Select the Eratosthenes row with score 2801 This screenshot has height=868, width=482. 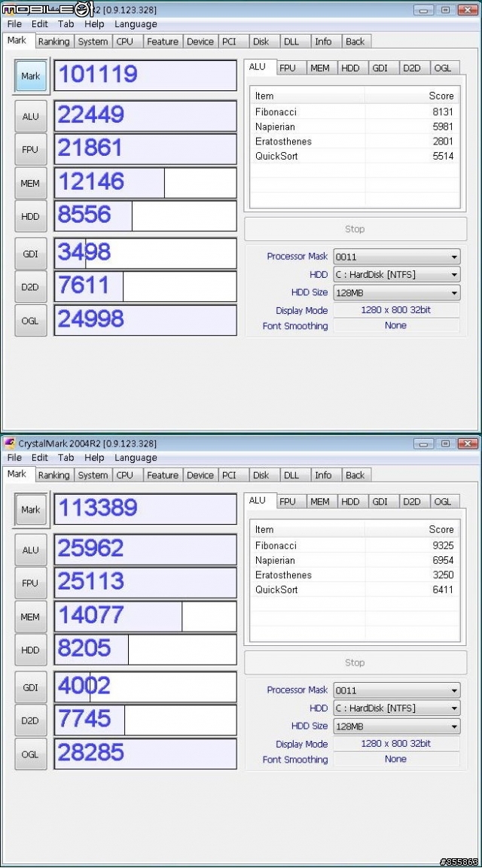[355, 142]
